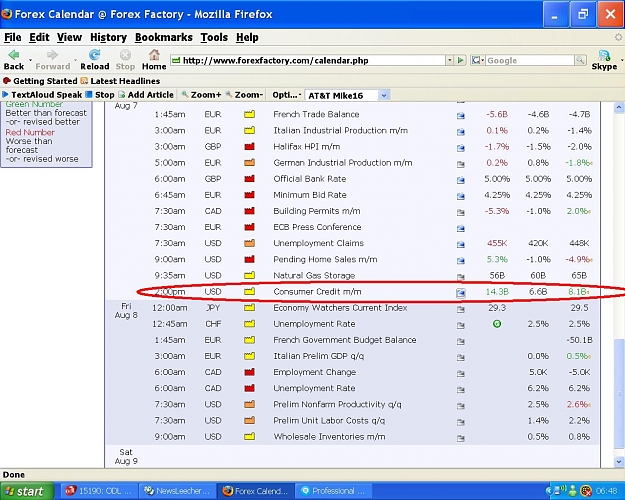Click the Zoom- toolbar button
625x500 pixels.
pyautogui.click(x=244, y=95)
